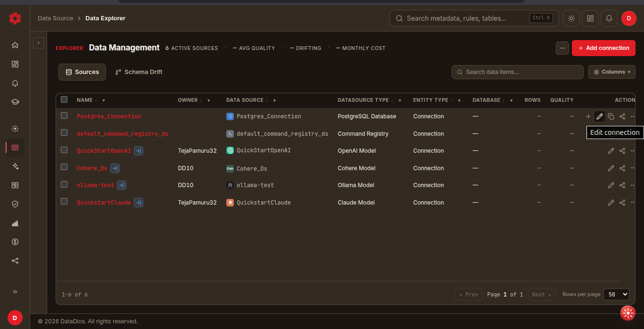Open the default_command_registry_ds name link

tap(123, 134)
